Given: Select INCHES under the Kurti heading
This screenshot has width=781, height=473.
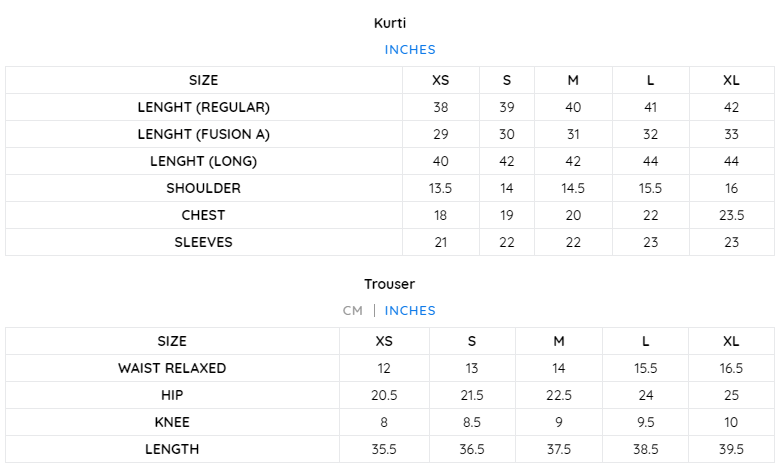Looking at the screenshot, I should tap(410, 50).
